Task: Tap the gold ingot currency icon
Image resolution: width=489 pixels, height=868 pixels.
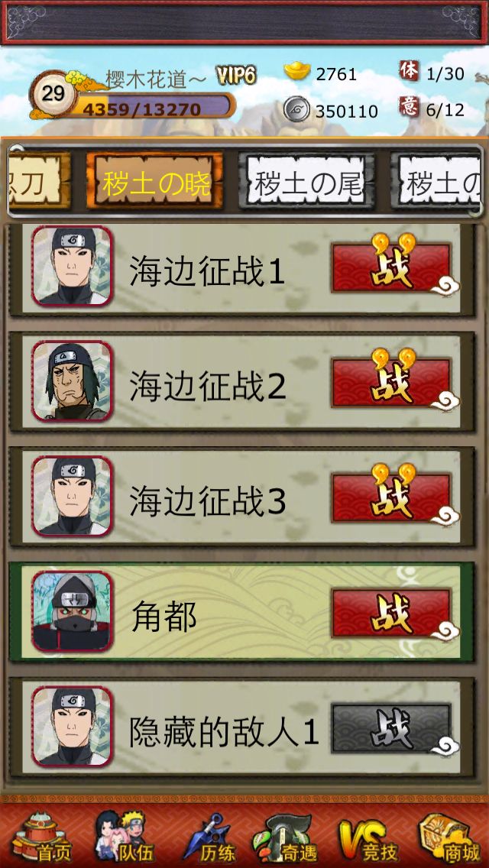Action: (297, 72)
